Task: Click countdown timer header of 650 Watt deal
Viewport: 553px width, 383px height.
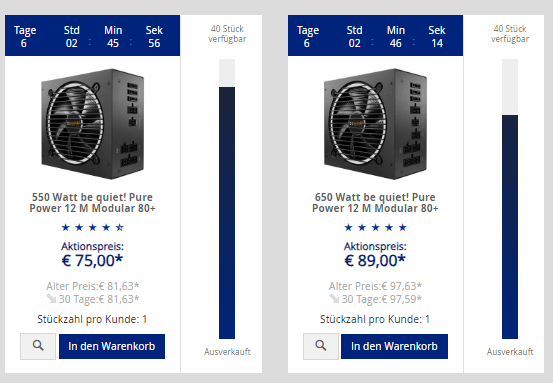Action: point(375,35)
